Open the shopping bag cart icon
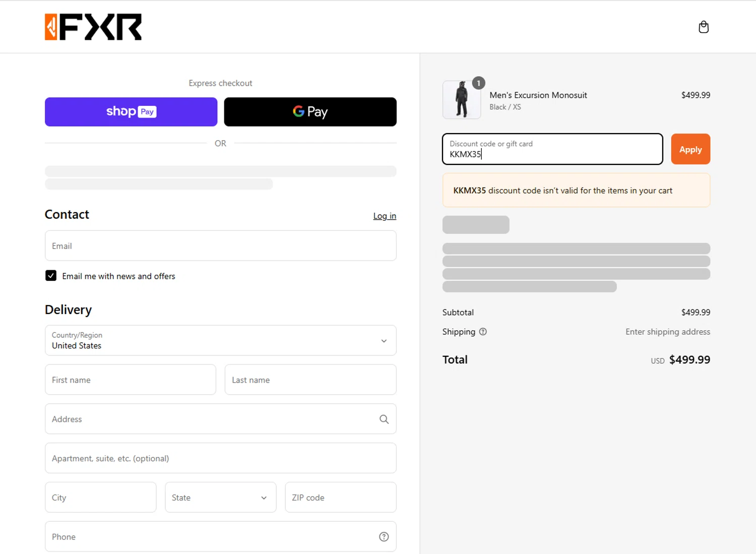This screenshot has width=756, height=554. click(x=704, y=27)
